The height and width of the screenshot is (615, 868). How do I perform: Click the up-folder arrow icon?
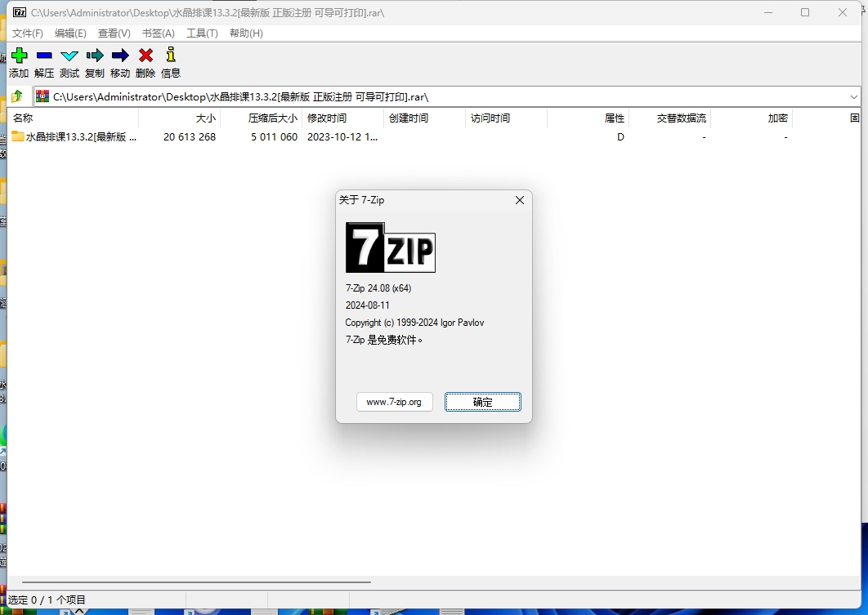(x=17, y=96)
